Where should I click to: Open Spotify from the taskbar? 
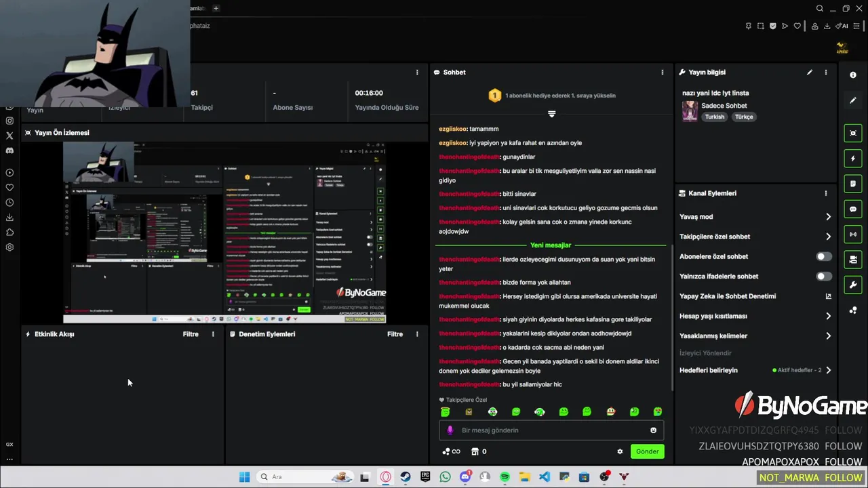pyautogui.click(x=505, y=477)
